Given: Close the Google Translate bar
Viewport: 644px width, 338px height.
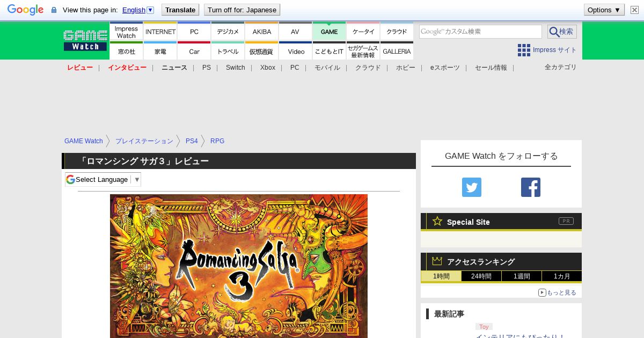Looking at the screenshot, I should coord(634,10).
